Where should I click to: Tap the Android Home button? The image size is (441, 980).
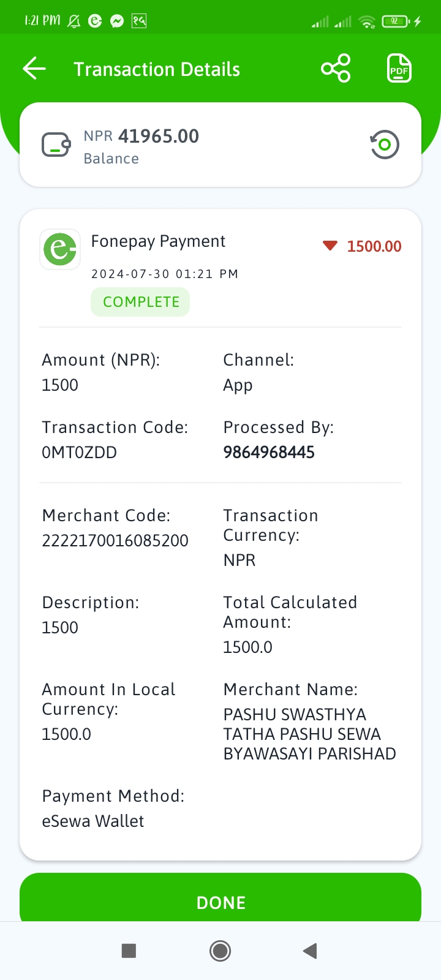pyautogui.click(x=220, y=951)
